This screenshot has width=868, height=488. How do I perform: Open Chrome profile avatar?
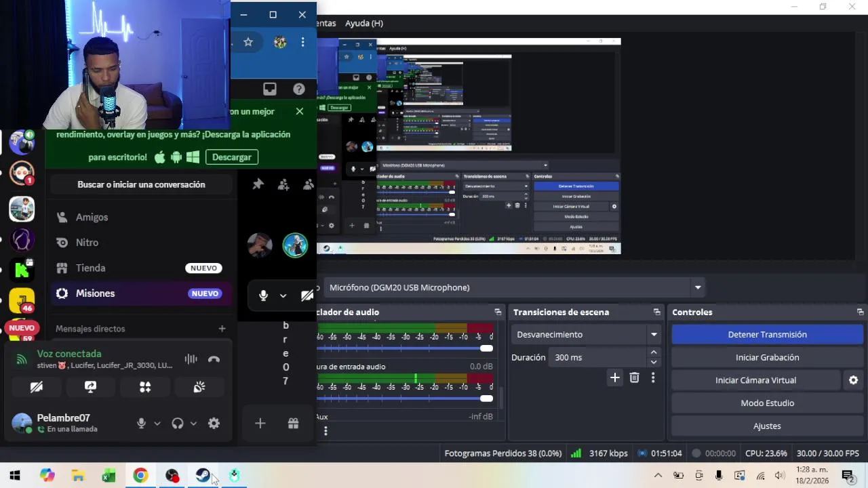280,42
